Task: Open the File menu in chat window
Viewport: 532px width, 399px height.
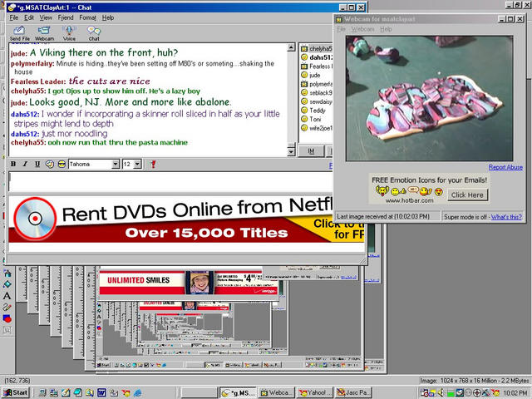Action: (x=14, y=17)
